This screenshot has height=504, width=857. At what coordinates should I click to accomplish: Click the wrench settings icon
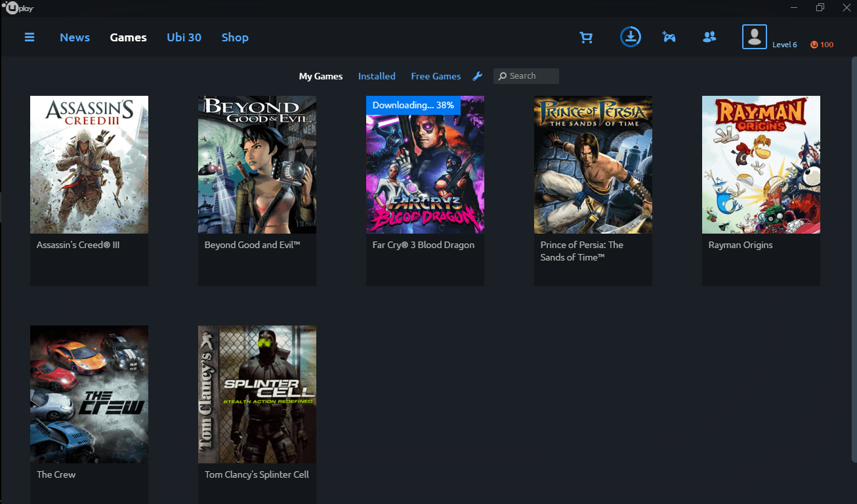(478, 76)
